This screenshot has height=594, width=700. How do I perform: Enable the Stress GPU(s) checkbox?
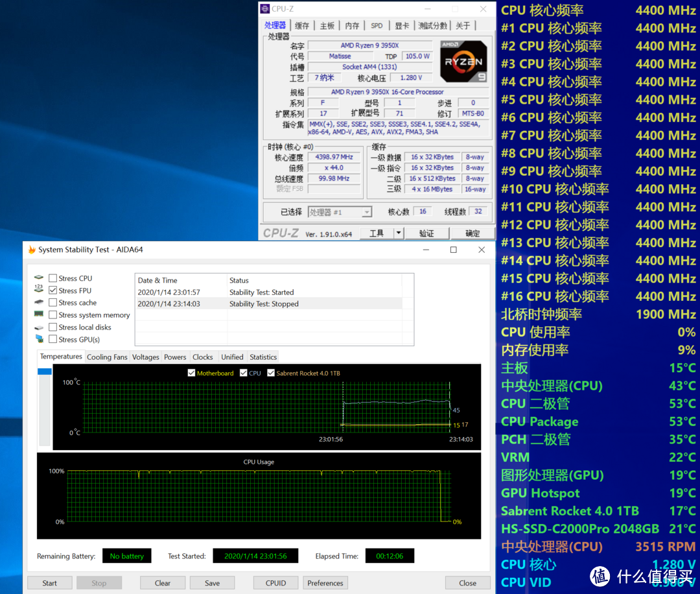pyautogui.click(x=52, y=339)
